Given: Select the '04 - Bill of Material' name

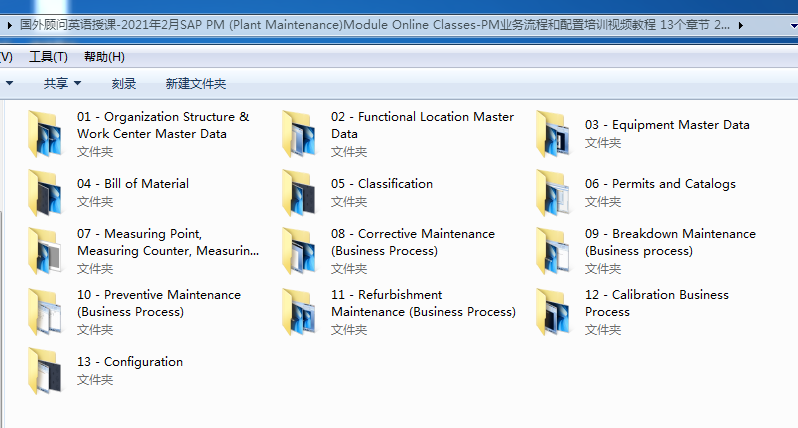Looking at the screenshot, I should tap(133, 184).
